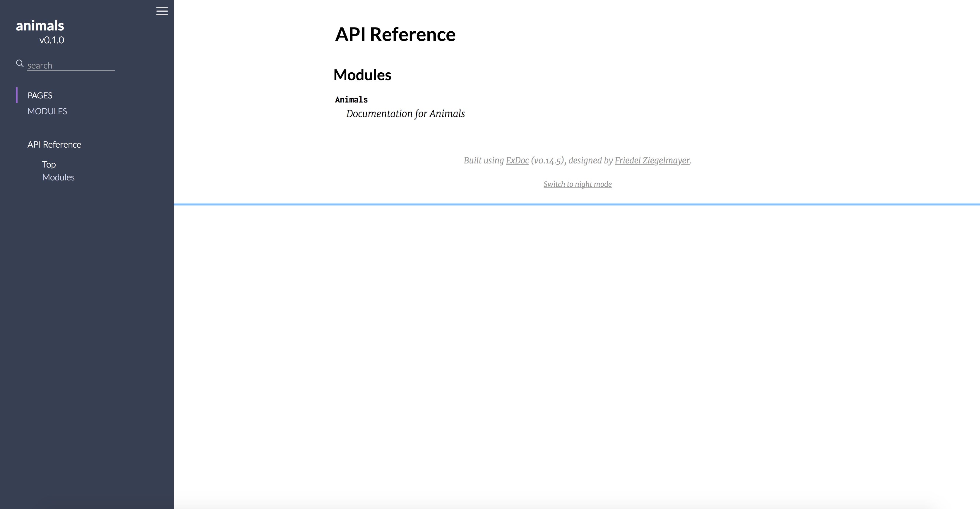Image resolution: width=980 pixels, height=509 pixels.
Task: Switch to the PAGES tab
Action: (40, 95)
